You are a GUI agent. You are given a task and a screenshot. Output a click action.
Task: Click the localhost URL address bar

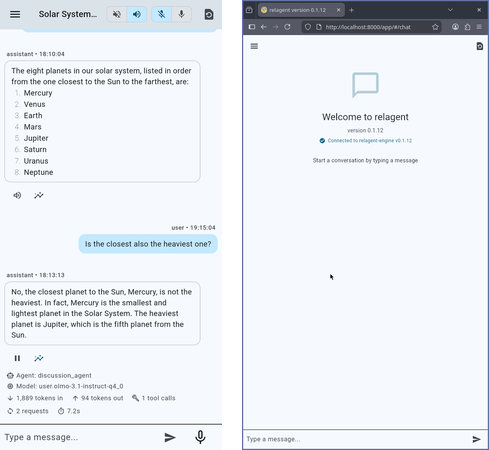pos(368,27)
